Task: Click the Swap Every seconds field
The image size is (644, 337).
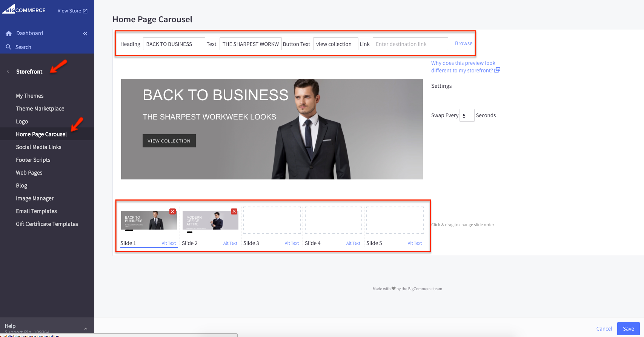Action: (x=467, y=115)
